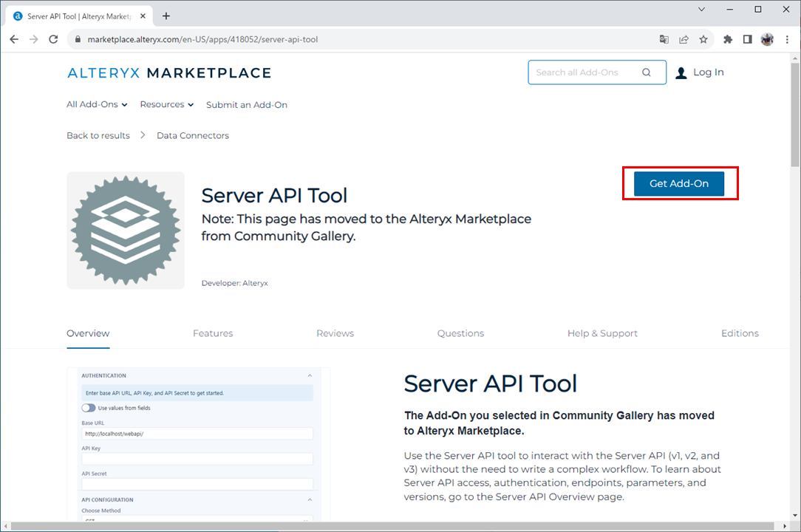Expand the All Add-Ons dropdown
801x532 pixels.
click(x=97, y=104)
